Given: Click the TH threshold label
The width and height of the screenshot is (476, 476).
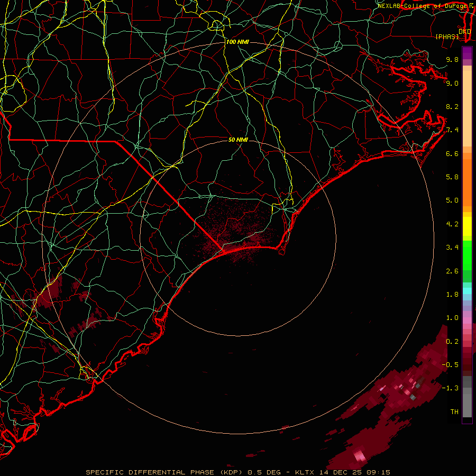Looking at the screenshot, I should point(454,412).
